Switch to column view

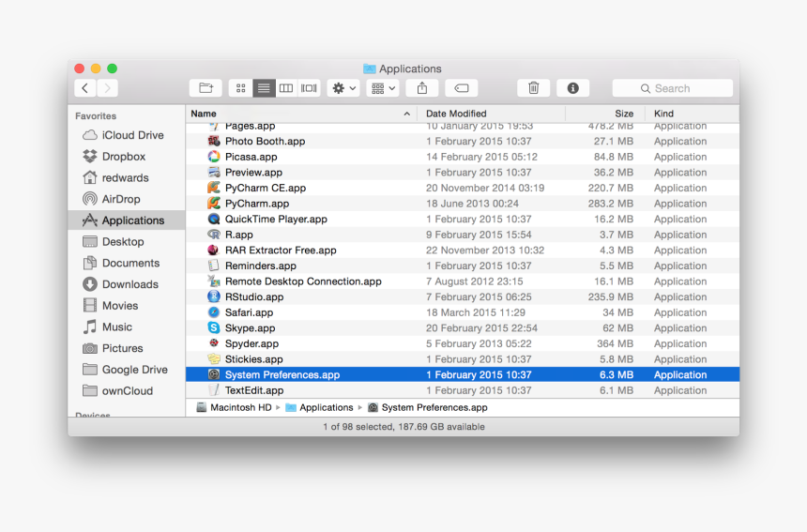286,88
